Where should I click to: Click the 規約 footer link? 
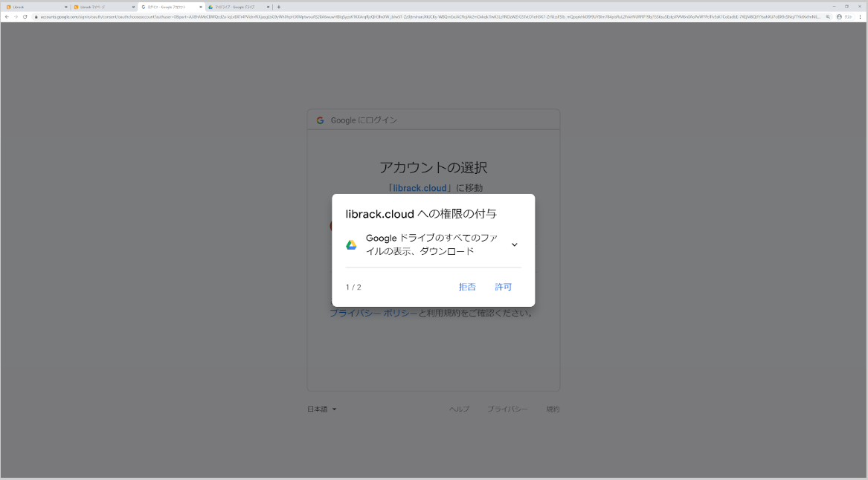click(553, 409)
